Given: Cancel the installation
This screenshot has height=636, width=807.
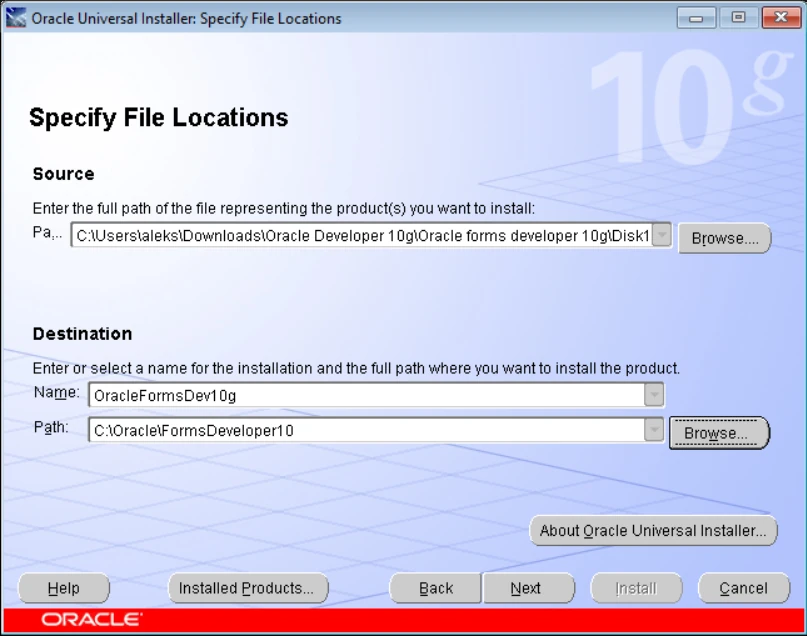Looking at the screenshot, I should [744, 588].
